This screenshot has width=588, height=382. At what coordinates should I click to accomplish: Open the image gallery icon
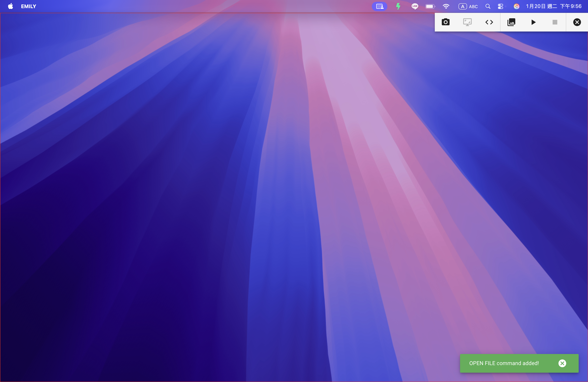pyautogui.click(x=511, y=22)
